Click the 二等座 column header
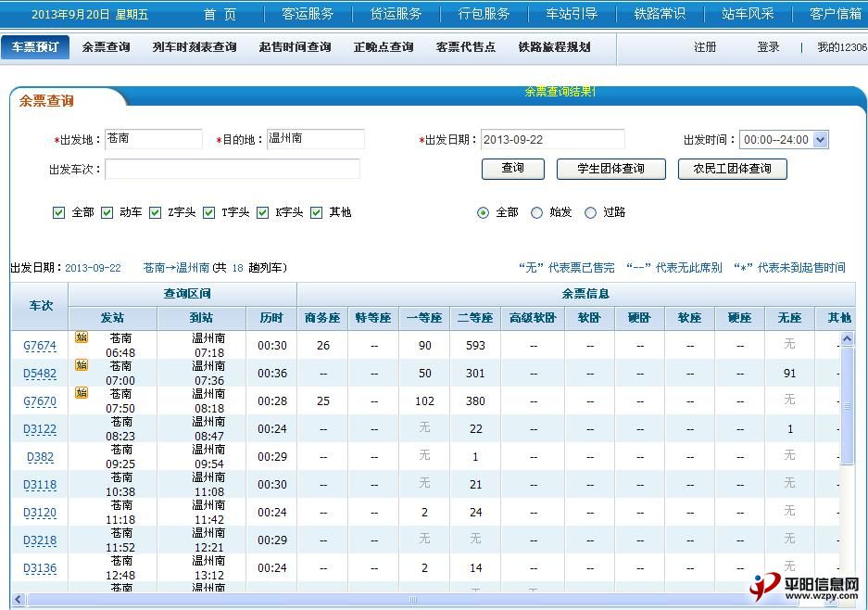Screen dimensions: 868x610 tap(475, 318)
